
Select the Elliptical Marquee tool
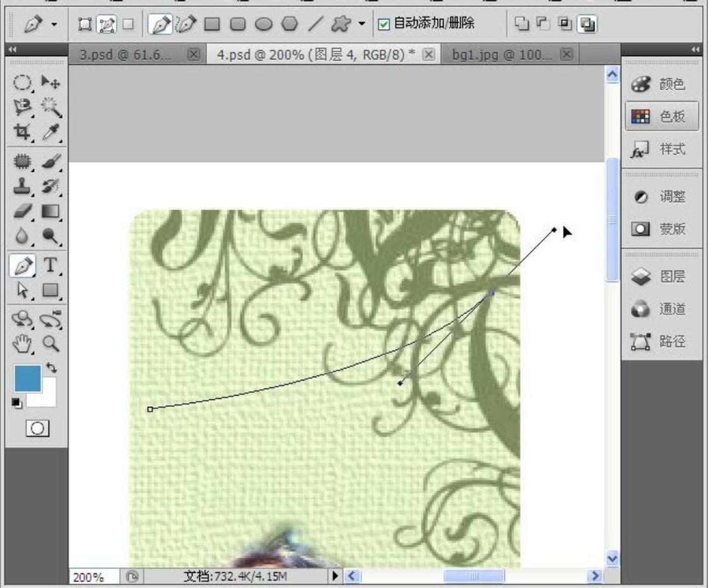pos(23,83)
